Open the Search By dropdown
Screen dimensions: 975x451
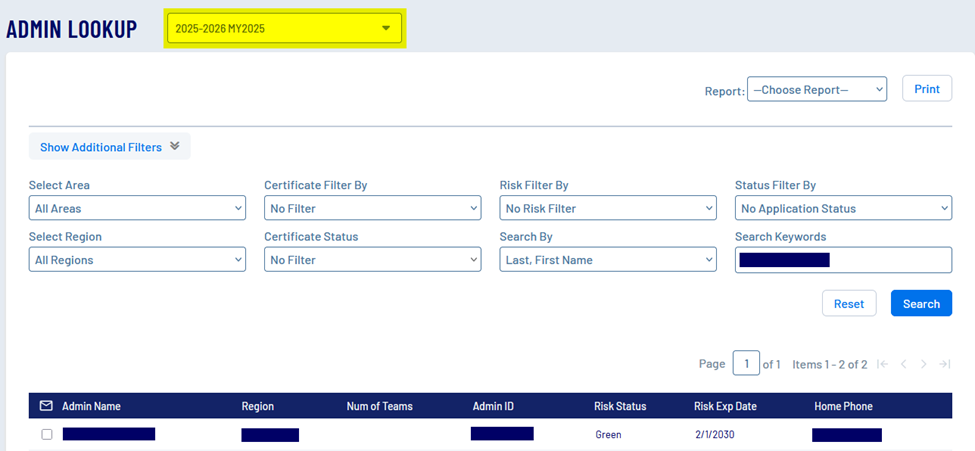pos(607,260)
